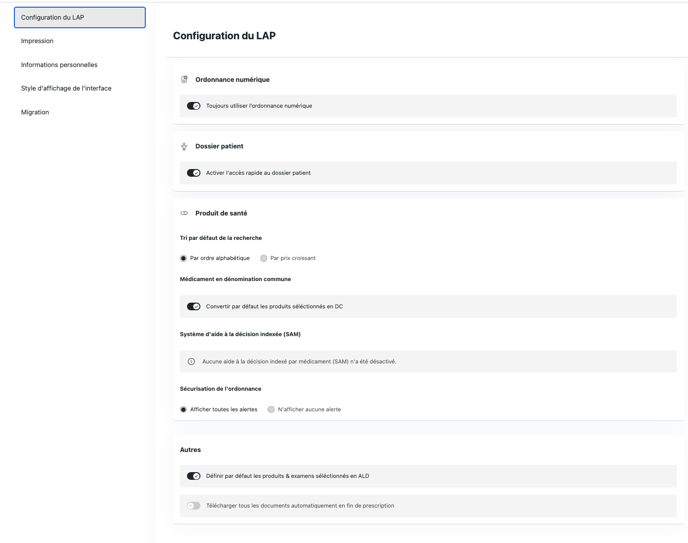Click the Configuration du LAP page heading
The width and height of the screenshot is (688, 543).
click(224, 36)
